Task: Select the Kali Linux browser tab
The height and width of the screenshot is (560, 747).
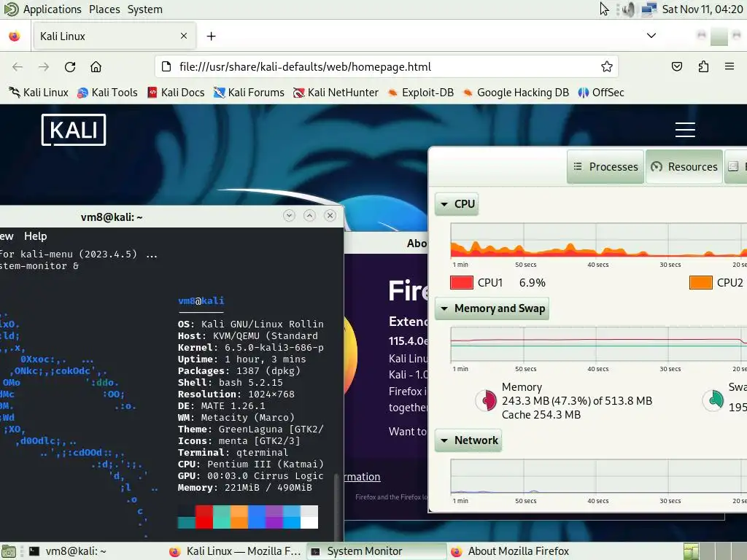Action: [x=115, y=36]
